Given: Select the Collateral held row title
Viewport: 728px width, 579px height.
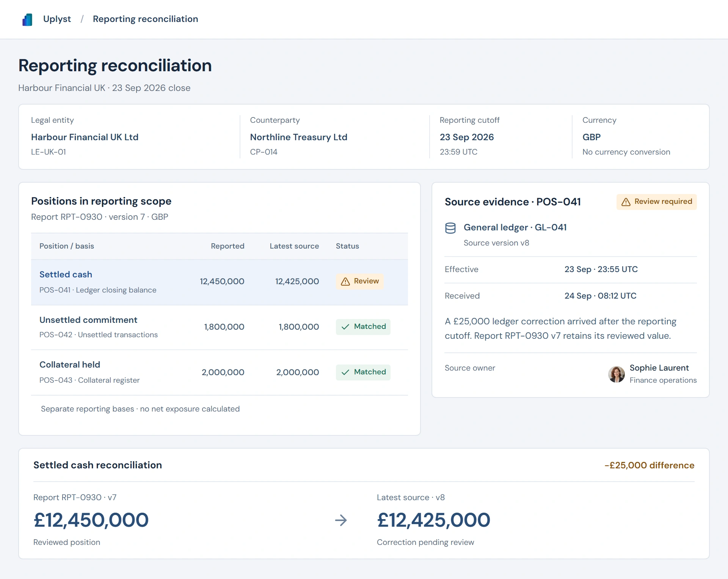Looking at the screenshot, I should [x=70, y=365].
